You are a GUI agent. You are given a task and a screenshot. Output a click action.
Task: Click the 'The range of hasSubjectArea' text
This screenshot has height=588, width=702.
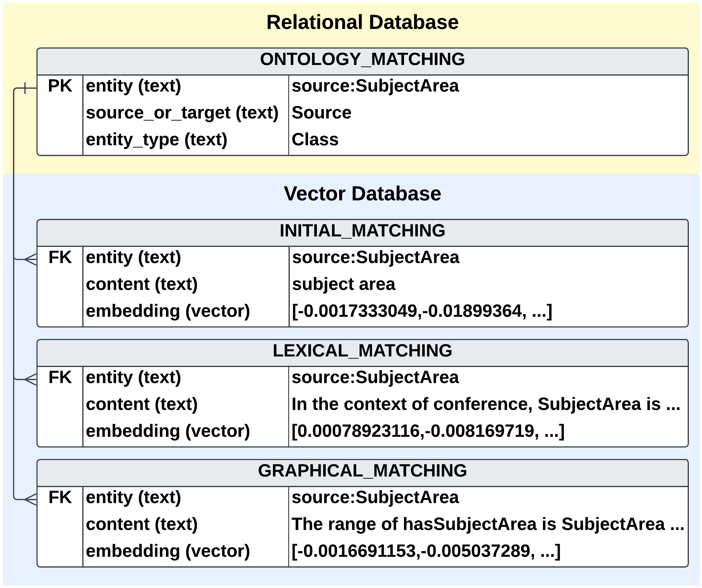pos(487,524)
